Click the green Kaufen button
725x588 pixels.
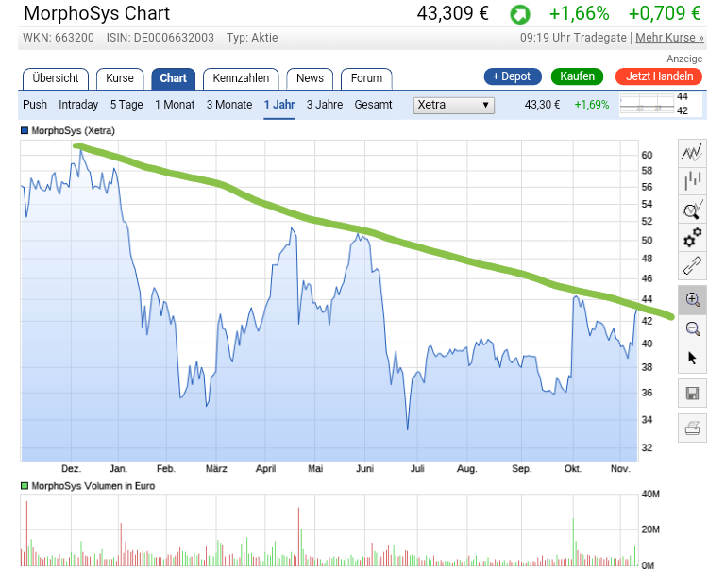click(577, 76)
